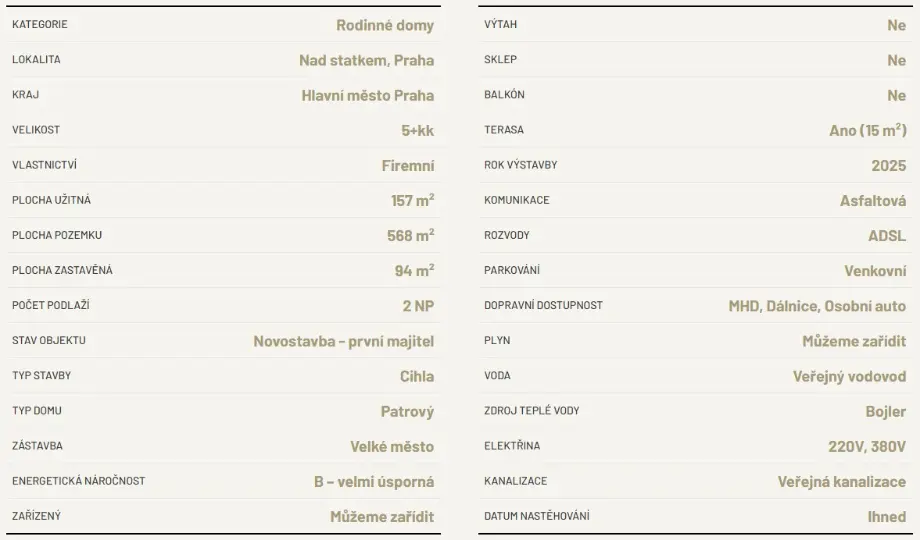Click the 'ENERGETICKÁ NÁROČNOST' label
This screenshot has height=540, width=920.
[78, 482]
